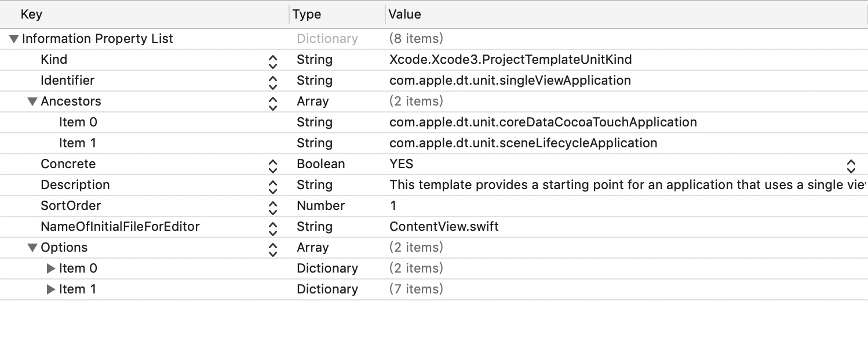Click the Ancestors key stepper arrows
Image resolution: width=868 pixels, height=341 pixels.
tap(273, 102)
